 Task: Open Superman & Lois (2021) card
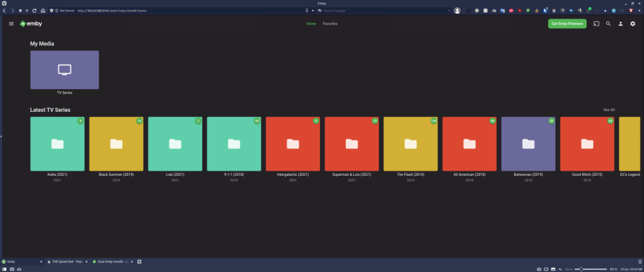[x=352, y=144]
